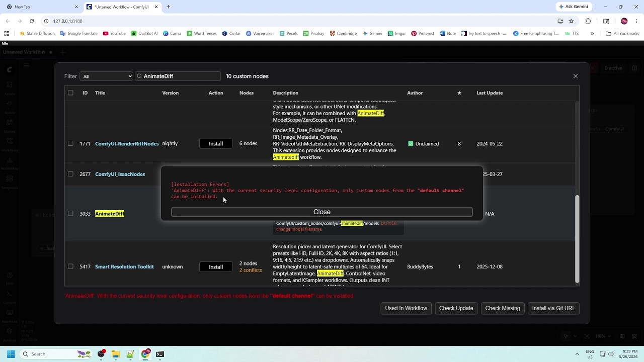
Task: Open the Terminal app in the taskbar
Action: [x=159, y=354]
